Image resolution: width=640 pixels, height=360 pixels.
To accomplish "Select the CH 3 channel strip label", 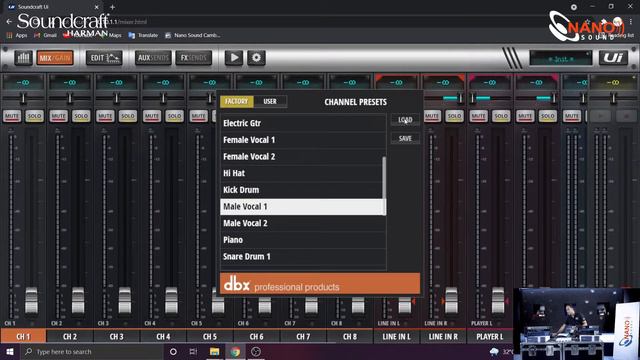I will click(x=116, y=337).
